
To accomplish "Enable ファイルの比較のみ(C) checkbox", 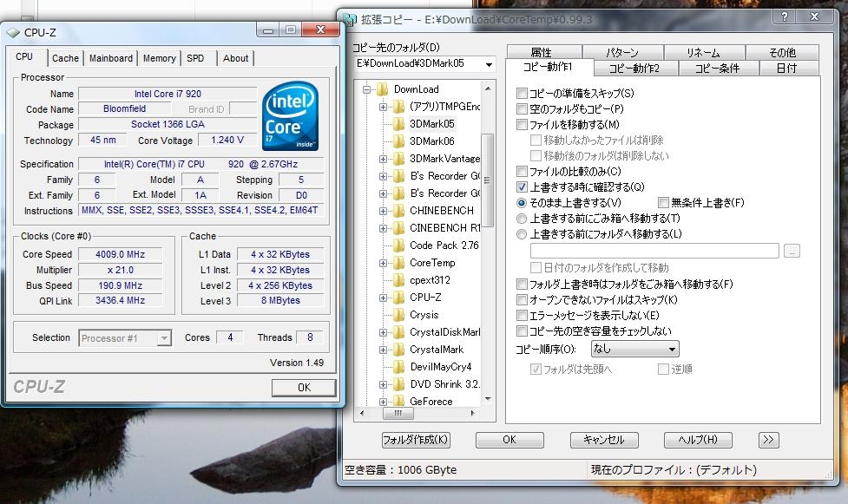I will 522,172.
